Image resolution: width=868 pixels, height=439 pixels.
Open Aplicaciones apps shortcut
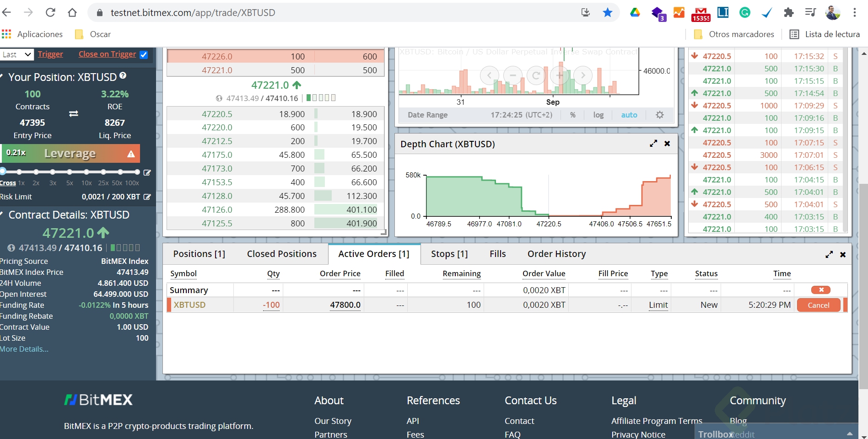pos(32,34)
